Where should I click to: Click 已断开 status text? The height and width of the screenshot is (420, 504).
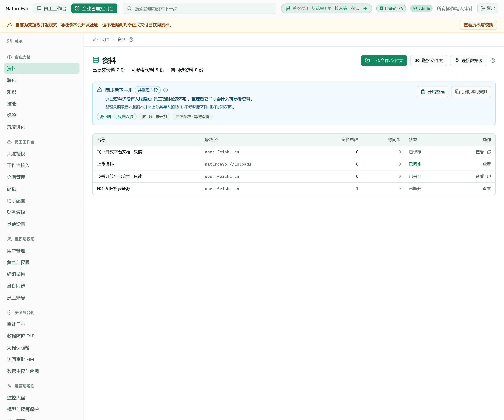pos(415,189)
